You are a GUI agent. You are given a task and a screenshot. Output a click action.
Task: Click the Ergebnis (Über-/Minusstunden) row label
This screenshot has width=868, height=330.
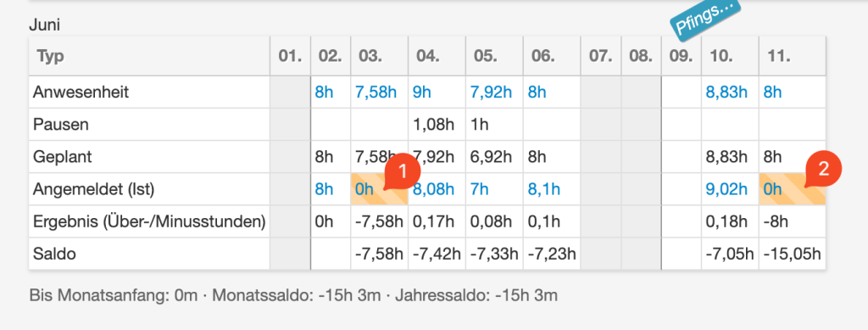tap(149, 221)
